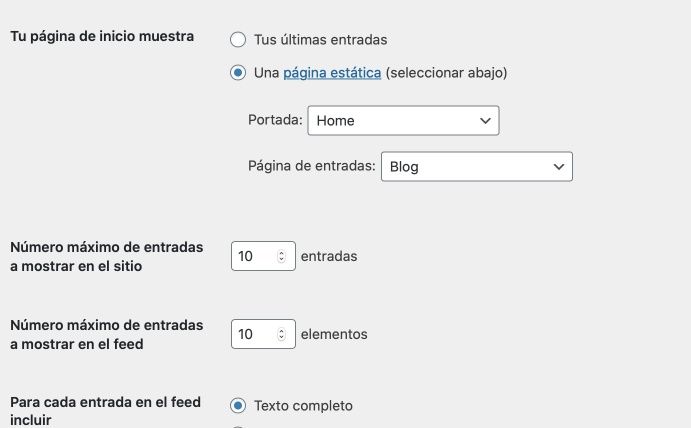The image size is (691, 428).
Task: Click the chevron arrow in the Portada select
Action: pos(485,120)
